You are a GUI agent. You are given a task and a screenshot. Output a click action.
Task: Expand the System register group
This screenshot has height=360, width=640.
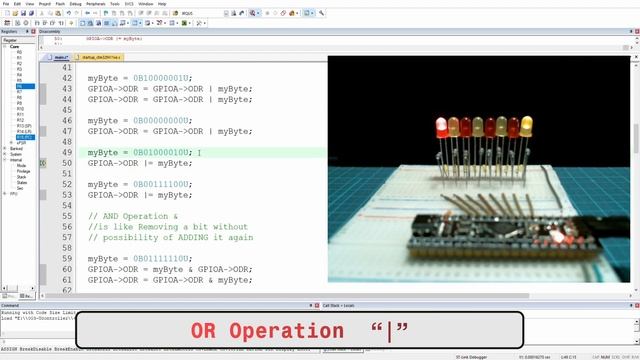5,154
